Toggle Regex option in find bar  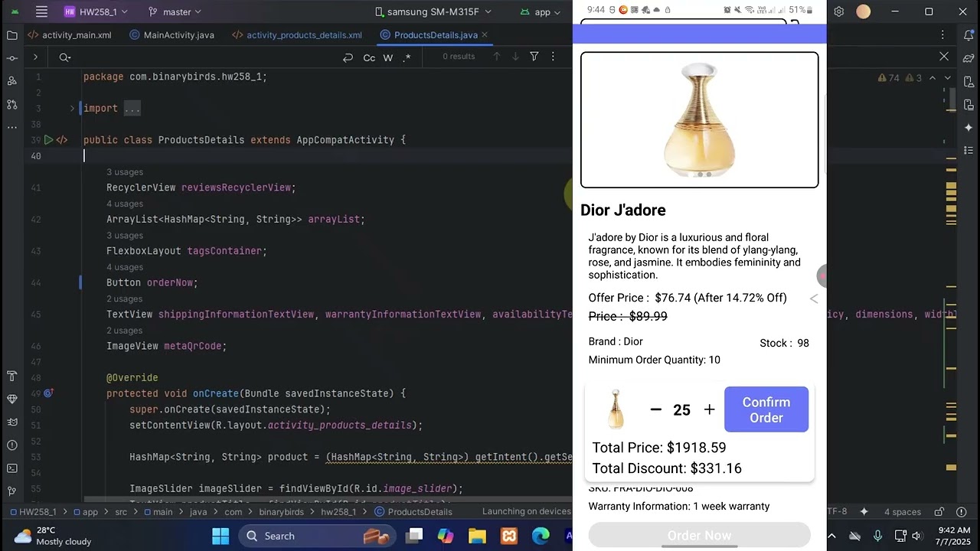[407, 57]
